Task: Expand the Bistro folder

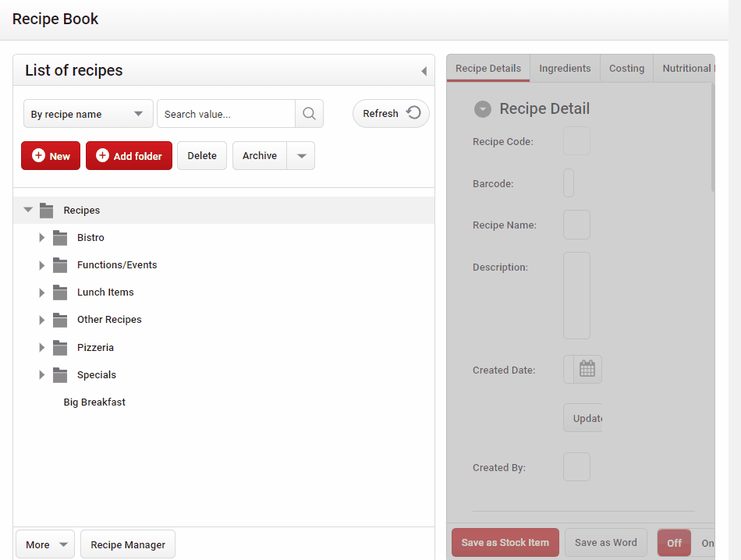Action: tap(41, 238)
